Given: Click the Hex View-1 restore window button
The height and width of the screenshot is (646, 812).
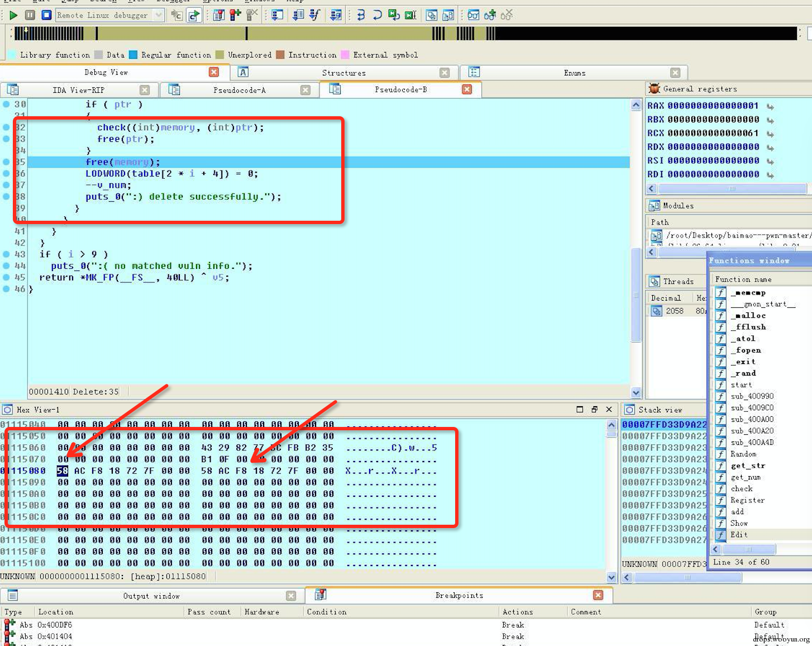Looking at the screenshot, I should pyautogui.click(x=594, y=410).
